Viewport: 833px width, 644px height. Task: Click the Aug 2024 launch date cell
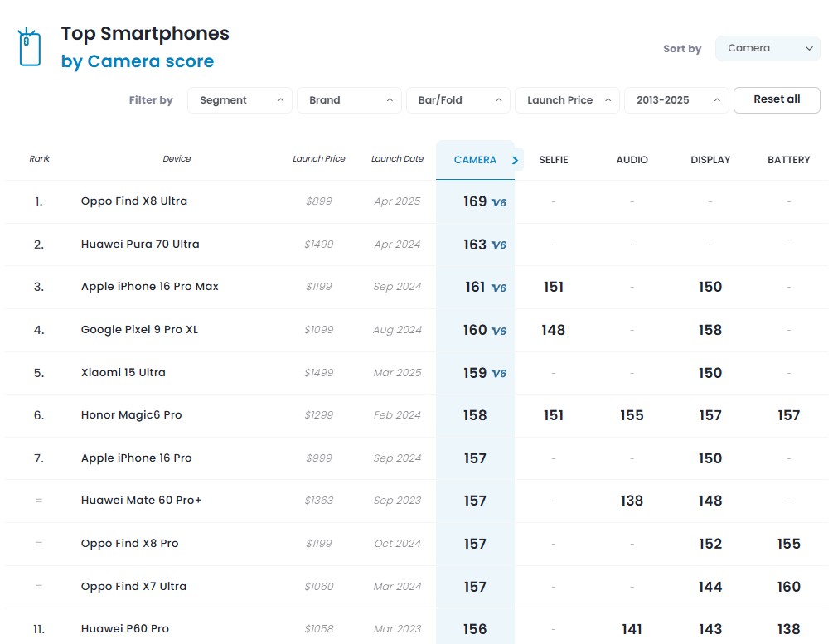(x=397, y=330)
